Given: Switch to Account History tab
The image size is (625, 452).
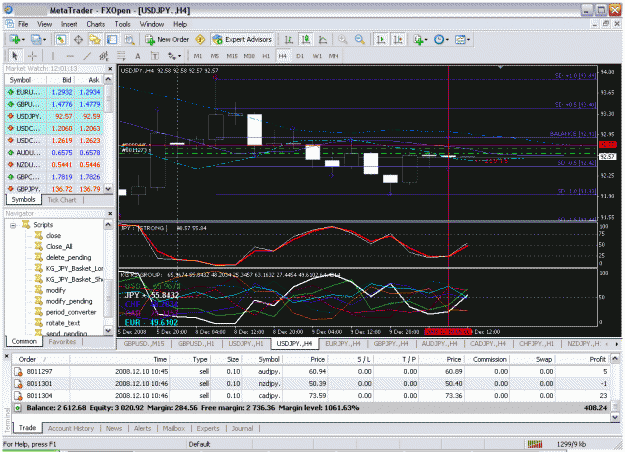Looking at the screenshot, I should (x=71, y=428).
